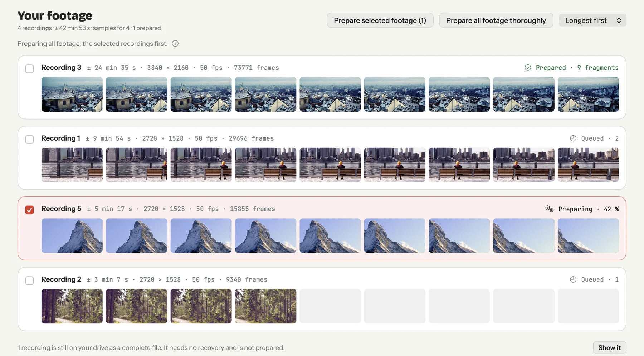Open first thumbnail of Recording 1

(x=72, y=165)
